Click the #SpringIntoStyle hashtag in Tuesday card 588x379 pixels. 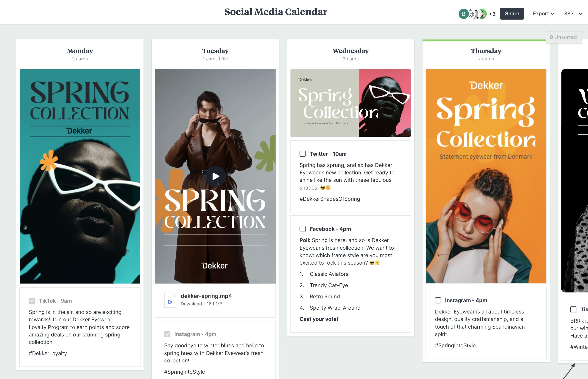click(184, 372)
